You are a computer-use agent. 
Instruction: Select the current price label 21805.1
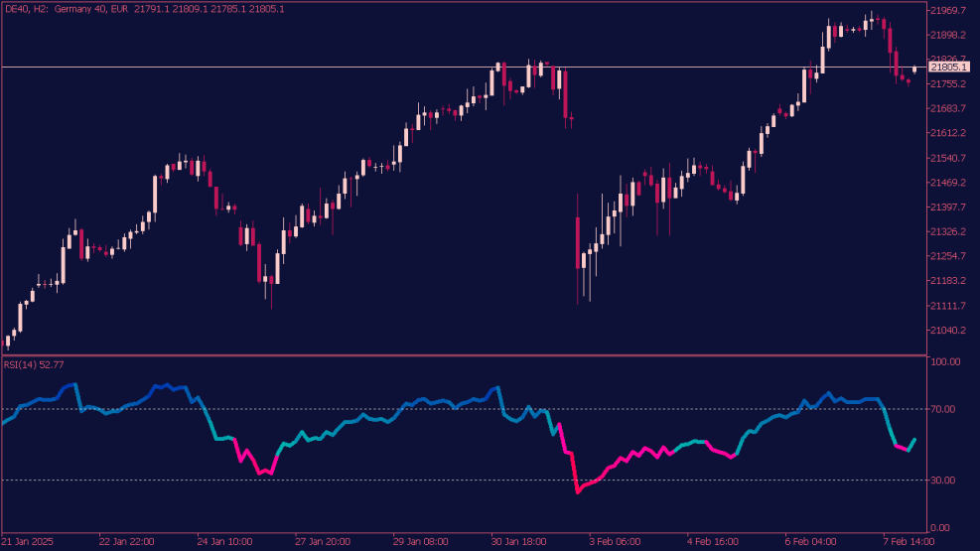click(x=949, y=67)
